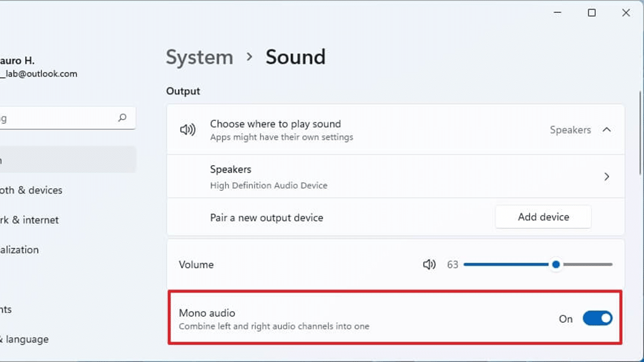Open the Speakers High Definition Audio Device row
644x362 pixels.
(376, 176)
